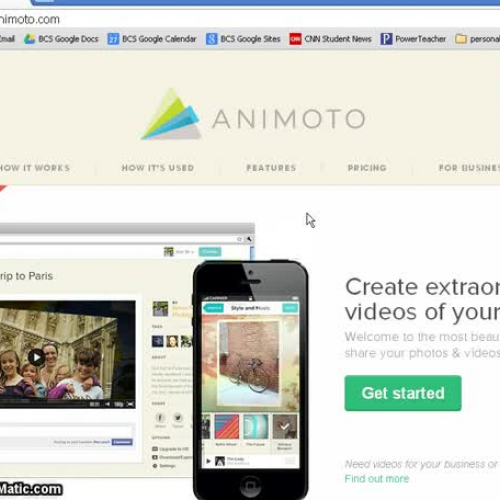500x500 pixels.
Task: Select the striped red style thumbnail
Action: [227, 426]
